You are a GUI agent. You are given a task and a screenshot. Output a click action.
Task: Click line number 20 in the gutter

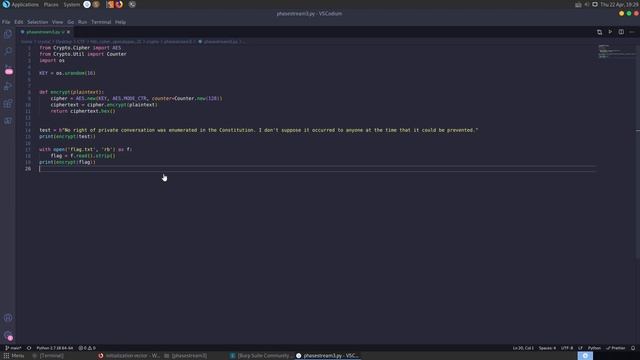[x=28, y=169]
